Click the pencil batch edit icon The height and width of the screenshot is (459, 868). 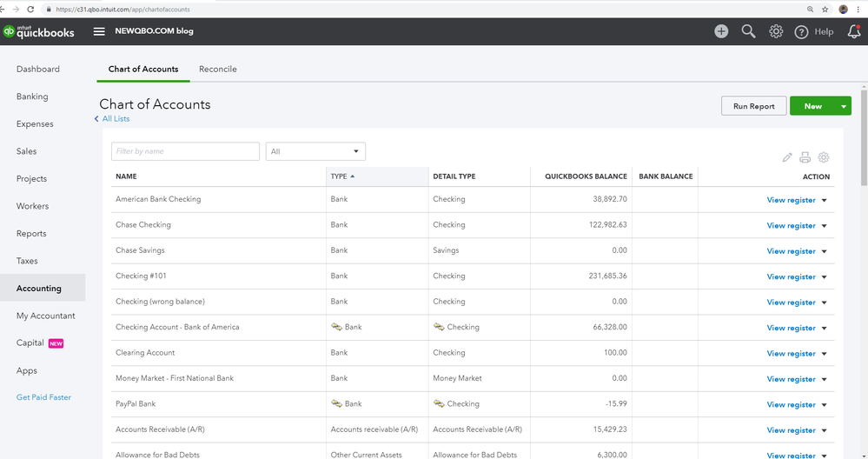[787, 157]
